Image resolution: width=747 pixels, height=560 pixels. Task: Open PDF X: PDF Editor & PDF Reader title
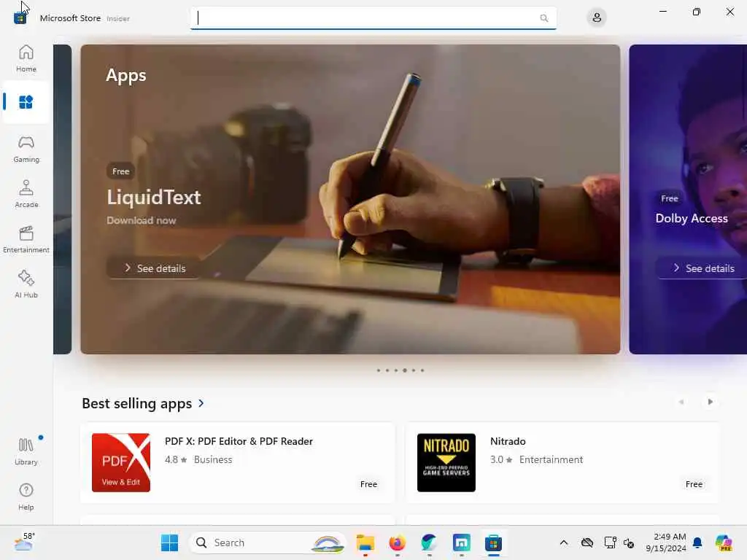click(x=239, y=441)
